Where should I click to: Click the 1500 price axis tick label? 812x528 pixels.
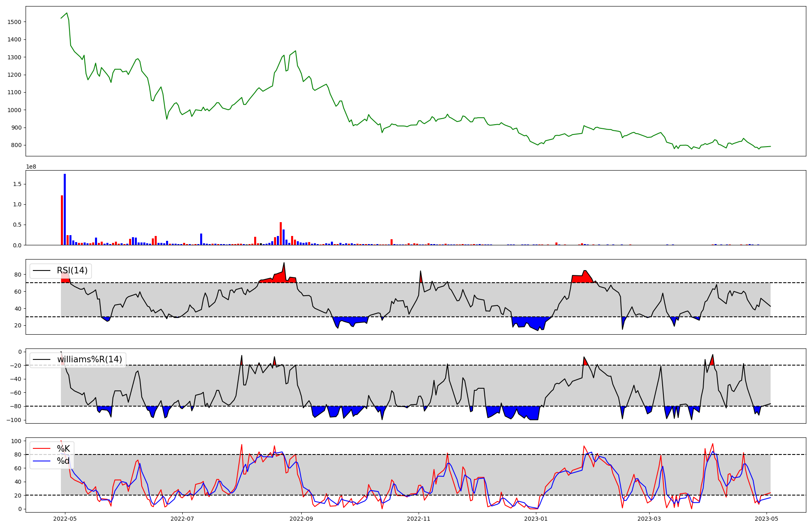coord(15,22)
